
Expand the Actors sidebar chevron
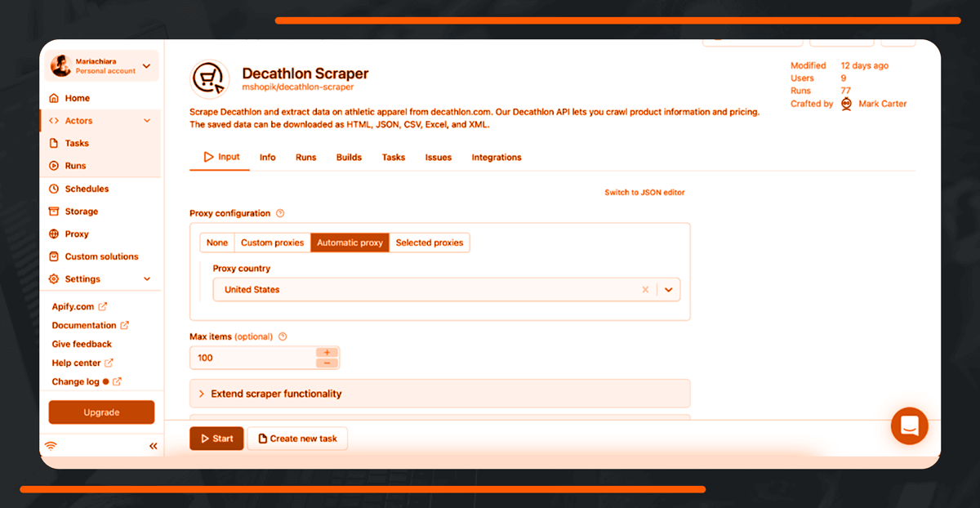147,121
